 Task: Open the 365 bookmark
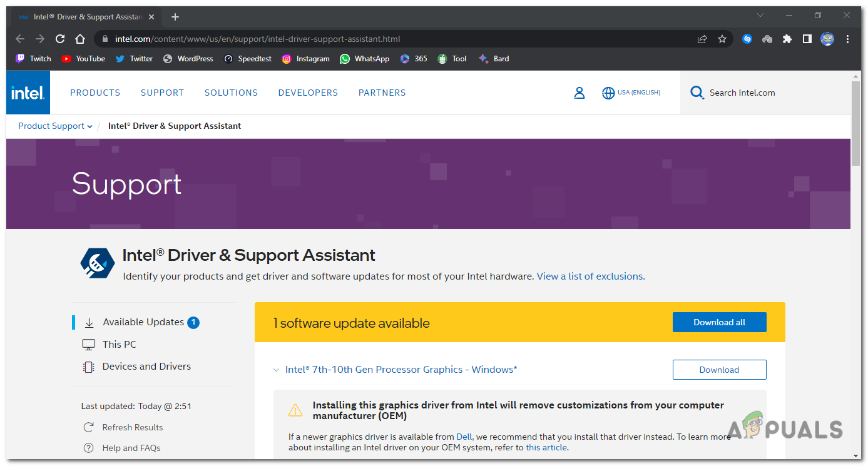pos(414,59)
